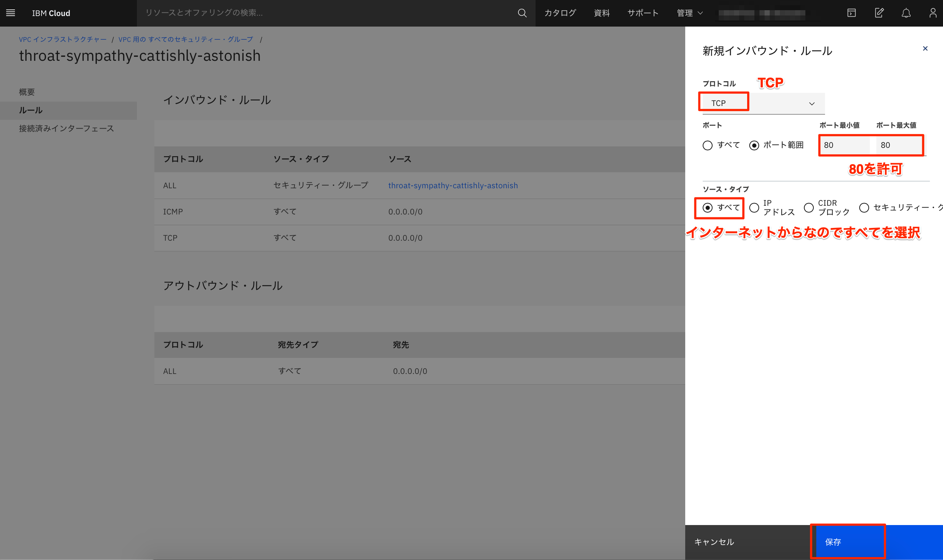Image resolution: width=943 pixels, height=560 pixels.
Task: Click the search magnifier icon
Action: tap(522, 13)
